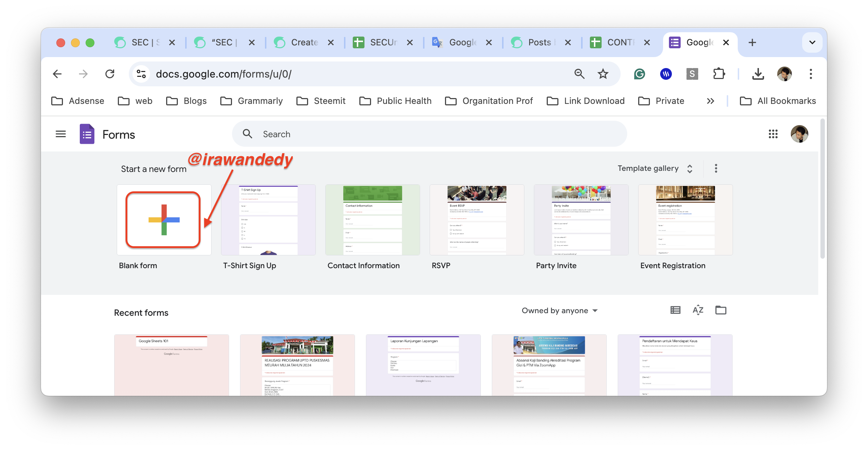Open the three-dot menu beside Template gallery

coord(716,168)
